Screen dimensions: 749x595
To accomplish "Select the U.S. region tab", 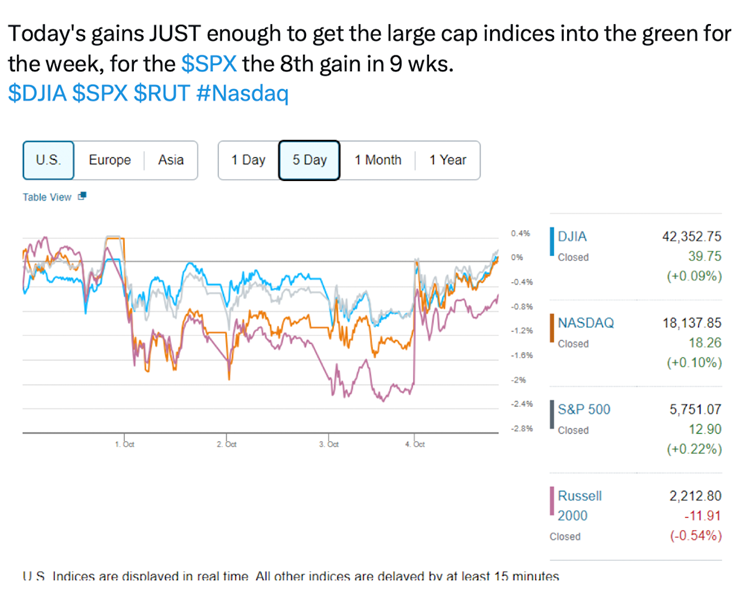I will point(48,160).
